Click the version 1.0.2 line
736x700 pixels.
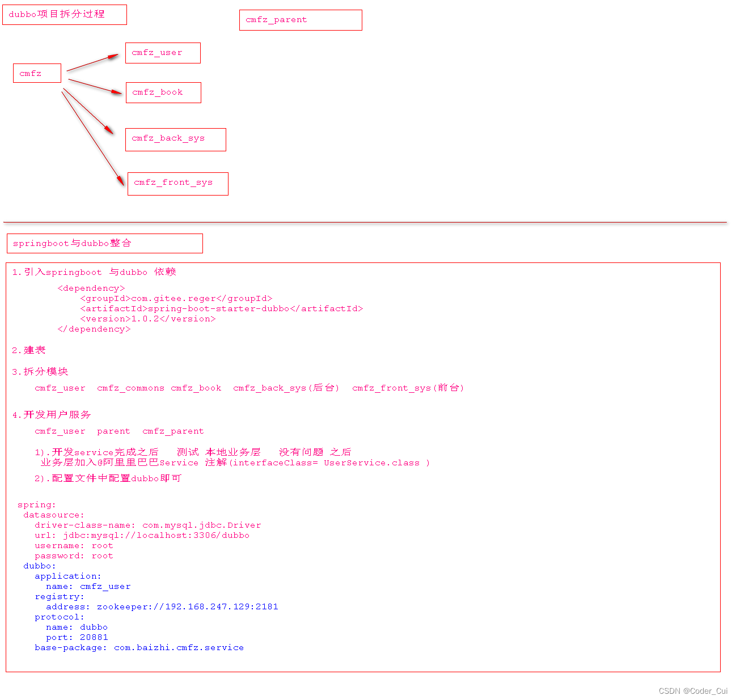(148, 319)
